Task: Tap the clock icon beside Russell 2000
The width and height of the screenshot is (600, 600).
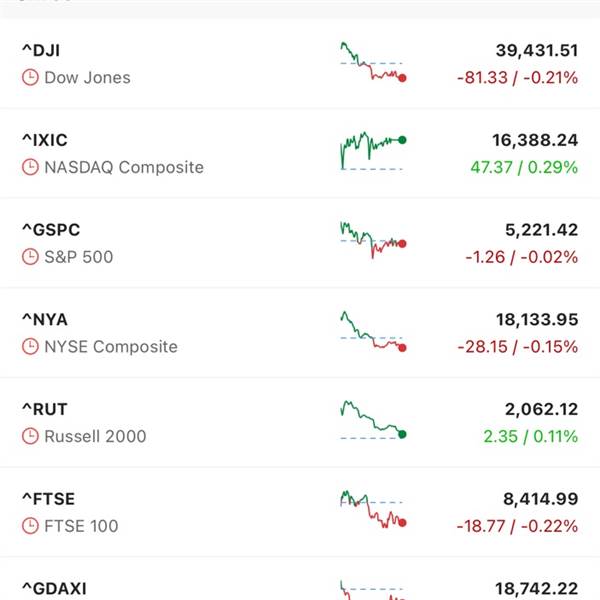Action: tap(30, 436)
